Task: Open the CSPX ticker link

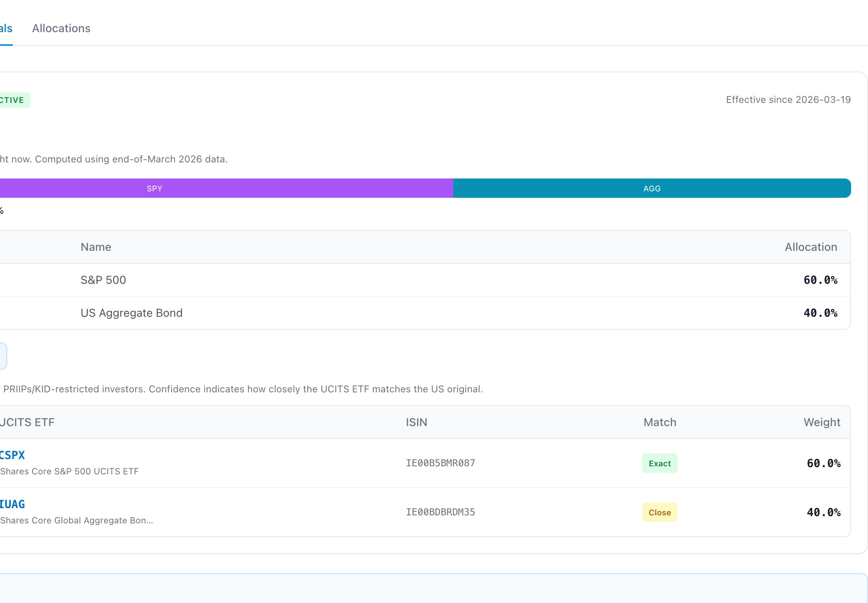Action: pyautogui.click(x=12, y=455)
